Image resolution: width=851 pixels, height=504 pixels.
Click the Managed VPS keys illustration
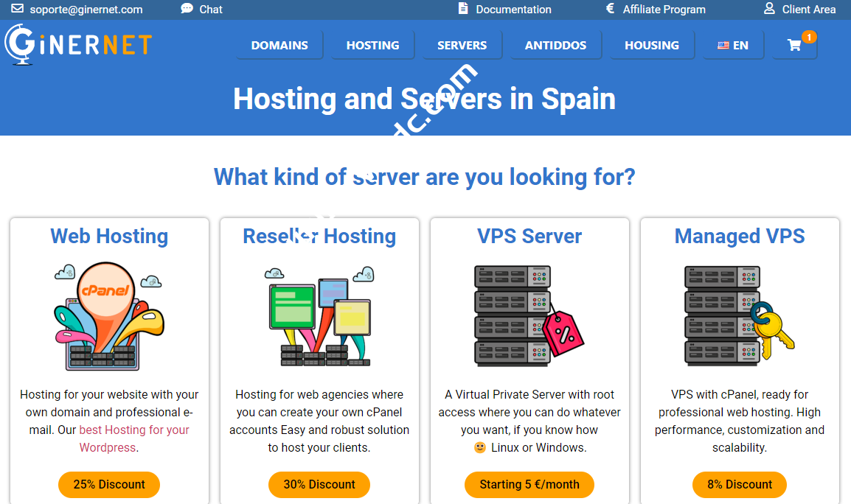coord(739,315)
